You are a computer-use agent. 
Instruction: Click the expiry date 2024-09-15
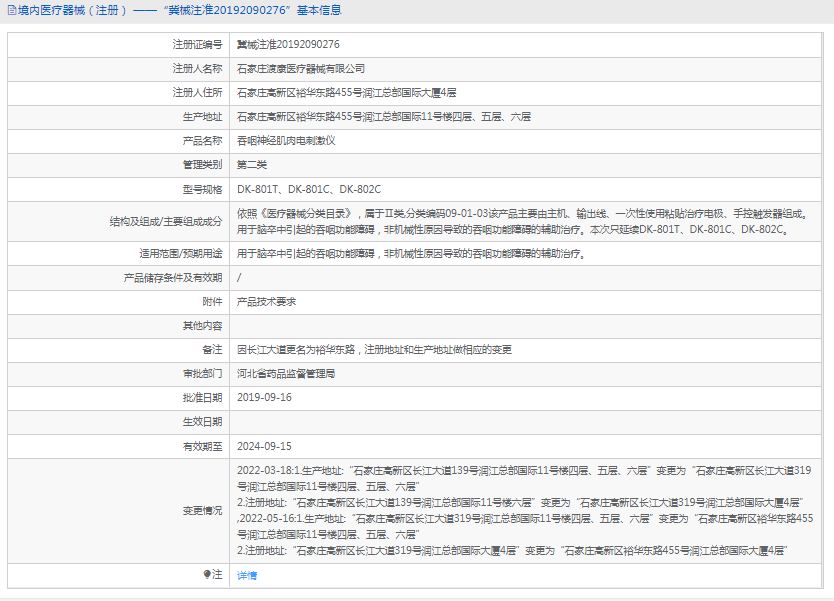click(265, 446)
